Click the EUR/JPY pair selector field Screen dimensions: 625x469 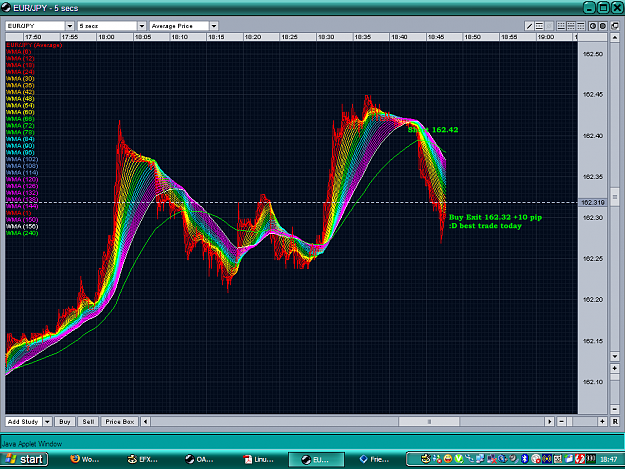[35, 26]
